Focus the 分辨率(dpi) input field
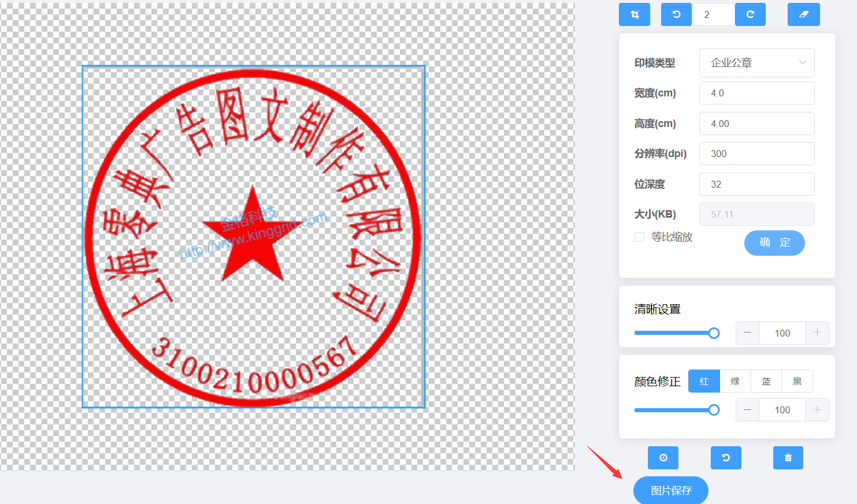 click(756, 154)
